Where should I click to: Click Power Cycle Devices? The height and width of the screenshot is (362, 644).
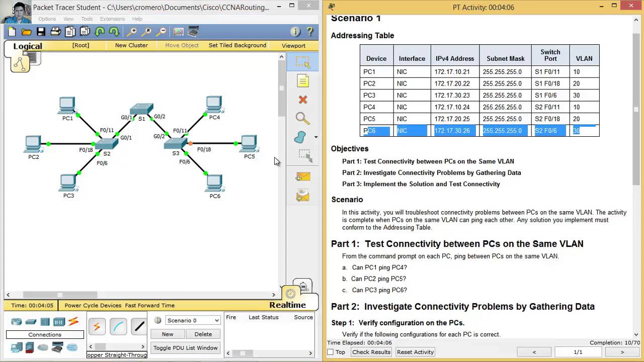93,305
